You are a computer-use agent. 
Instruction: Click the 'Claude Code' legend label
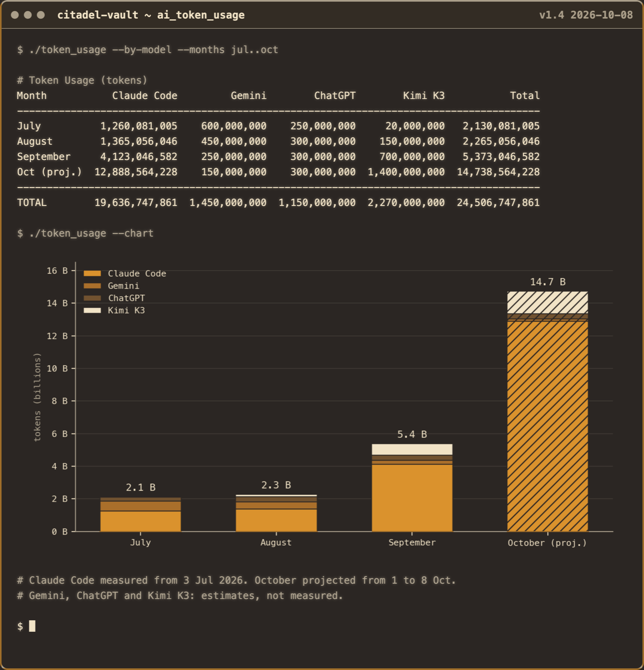tap(137, 273)
